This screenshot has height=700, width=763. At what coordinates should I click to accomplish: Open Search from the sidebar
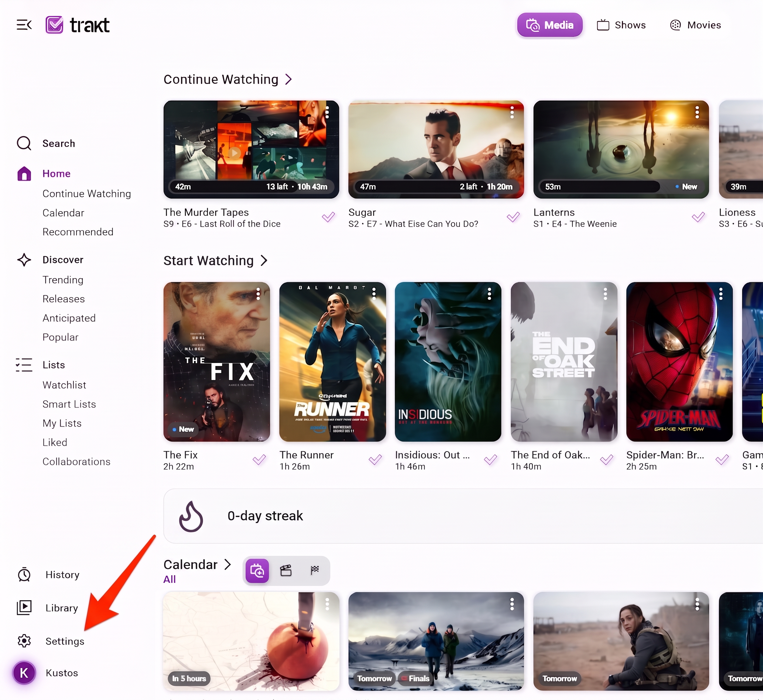pyautogui.click(x=46, y=143)
